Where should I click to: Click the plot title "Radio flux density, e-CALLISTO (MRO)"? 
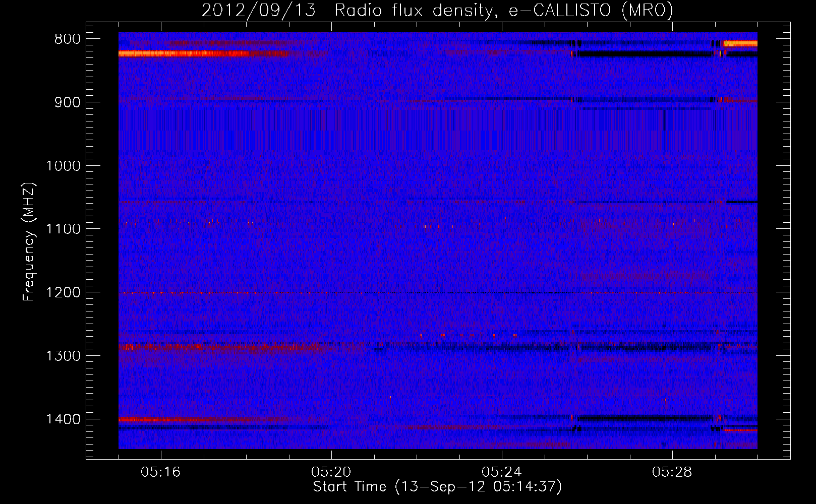coord(504,10)
